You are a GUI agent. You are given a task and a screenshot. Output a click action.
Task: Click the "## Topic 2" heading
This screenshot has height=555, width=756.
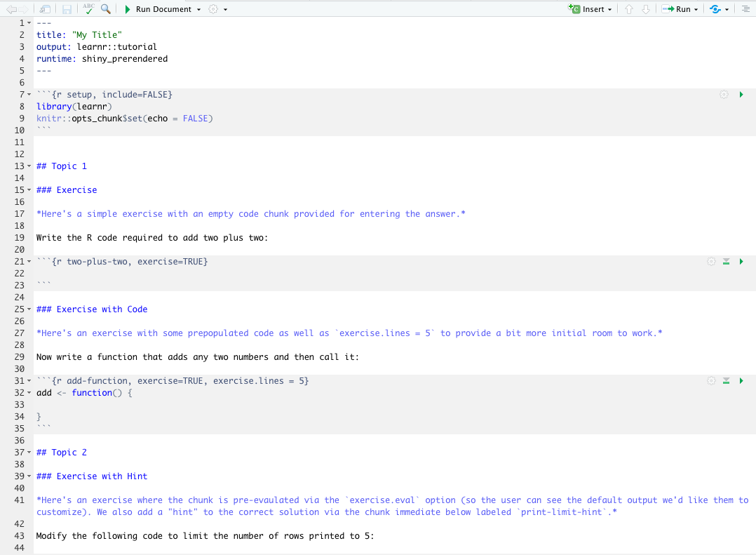tap(62, 453)
